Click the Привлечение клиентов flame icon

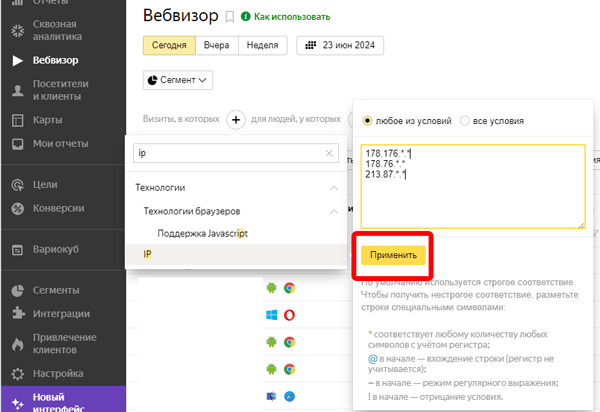click(x=17, y=344)
